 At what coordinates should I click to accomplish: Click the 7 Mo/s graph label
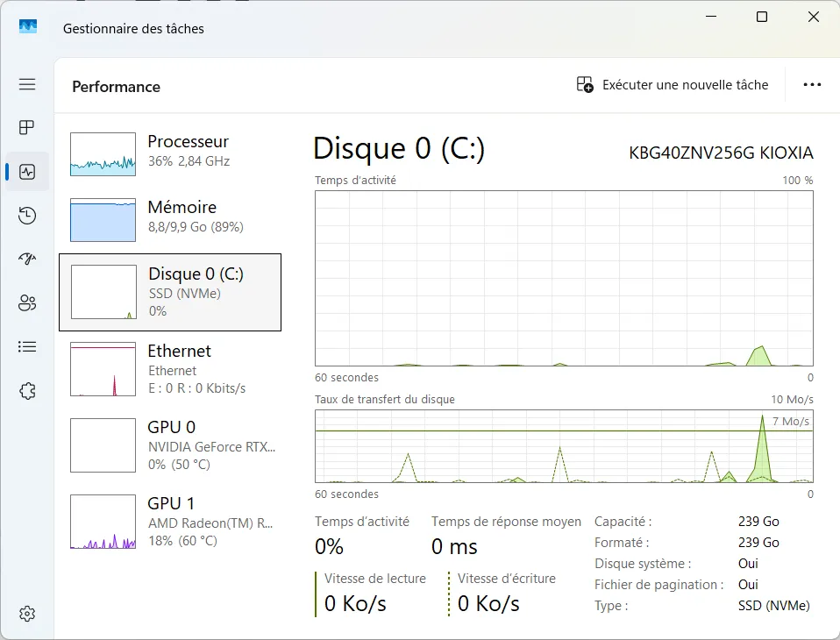[x=791, y=422]
